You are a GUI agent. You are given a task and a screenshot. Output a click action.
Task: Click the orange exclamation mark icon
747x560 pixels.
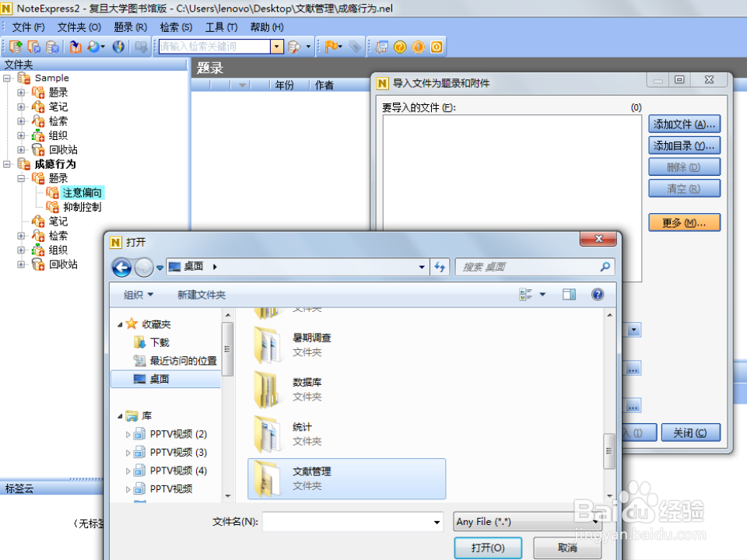(x=419, y=47)
